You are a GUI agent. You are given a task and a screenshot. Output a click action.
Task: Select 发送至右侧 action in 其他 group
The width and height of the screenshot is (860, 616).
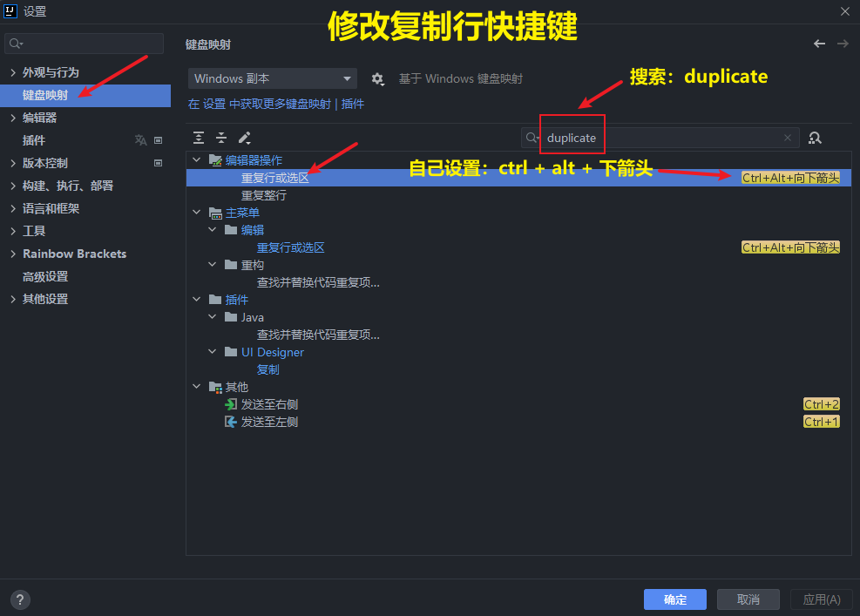pyautogui.click(x=270, y=404)
